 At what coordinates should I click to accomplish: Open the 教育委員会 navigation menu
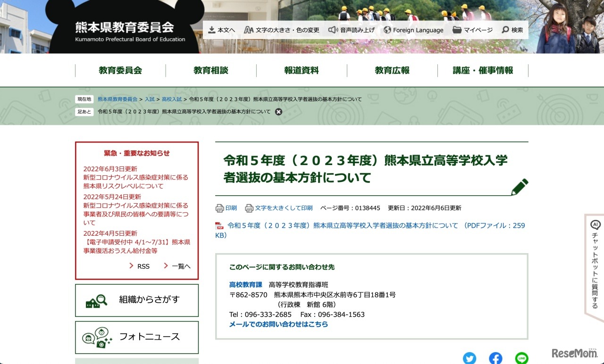[120, 70]
